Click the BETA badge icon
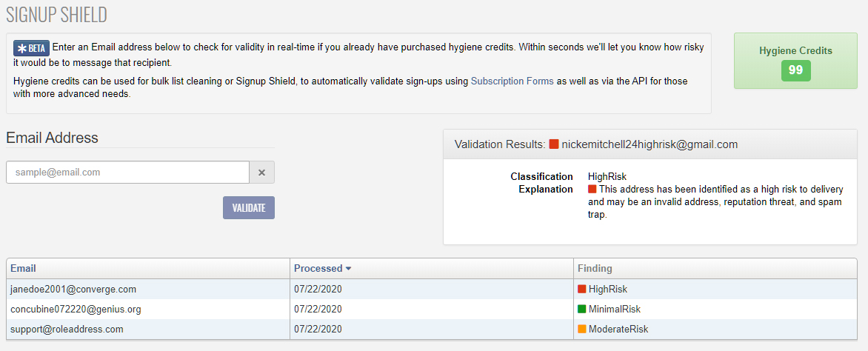Screen dimensions: 868x351 coord(32,47)
